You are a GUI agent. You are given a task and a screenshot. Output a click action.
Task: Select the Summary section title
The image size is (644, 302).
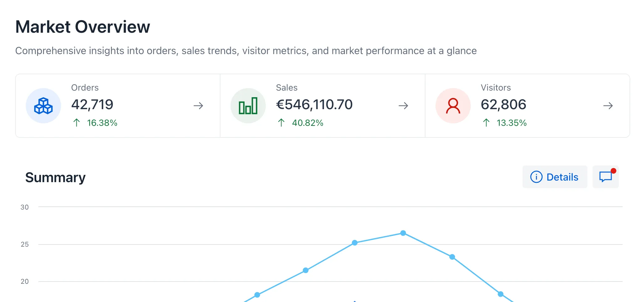55,177
